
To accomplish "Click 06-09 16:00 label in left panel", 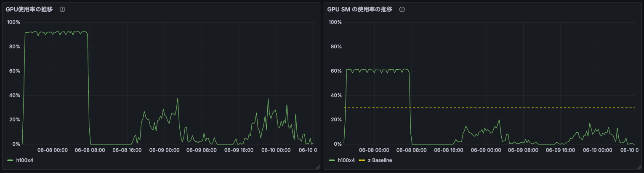I will 239,150.
